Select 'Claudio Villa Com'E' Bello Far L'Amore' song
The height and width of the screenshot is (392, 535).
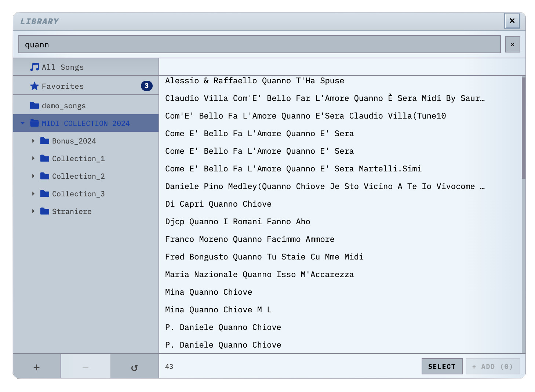pyautogui.click(x=341, y=98)
